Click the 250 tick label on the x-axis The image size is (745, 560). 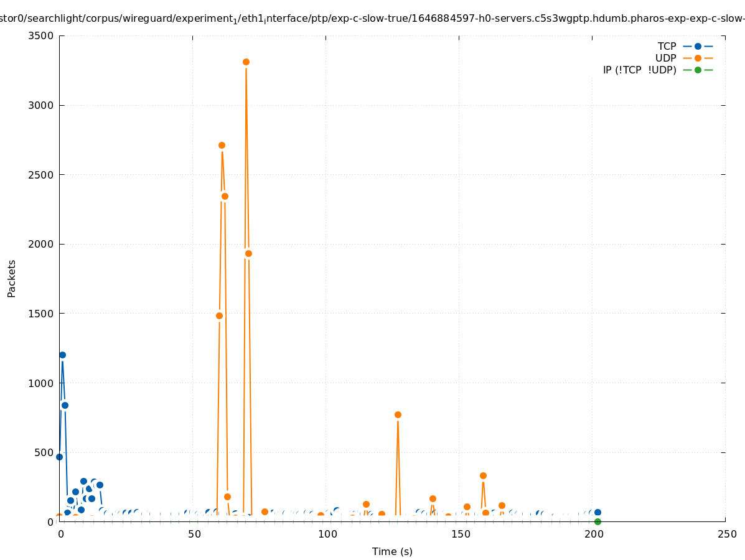(x=726, y=534)
